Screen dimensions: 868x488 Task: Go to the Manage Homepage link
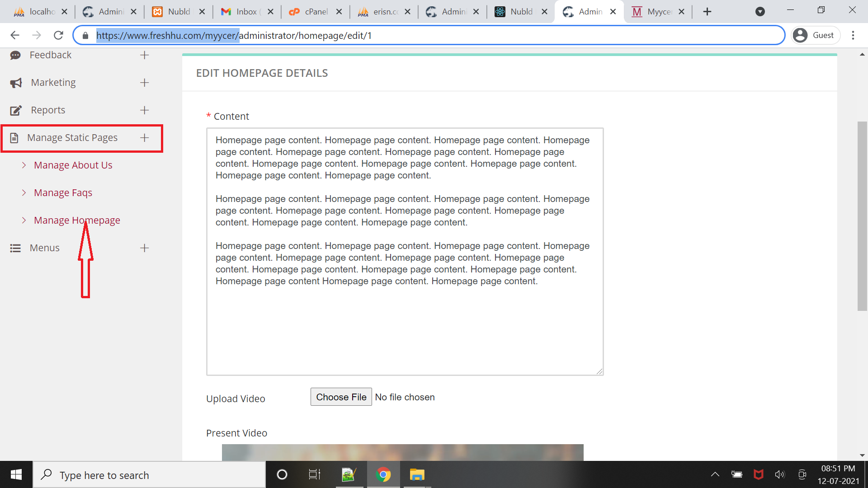pyautogui.click(x=77, y=221)
